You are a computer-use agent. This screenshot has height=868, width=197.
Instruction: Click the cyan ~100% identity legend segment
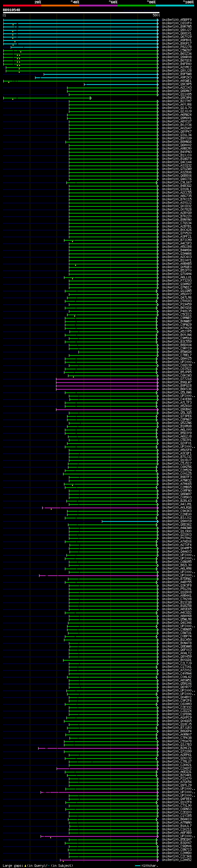(175, 6)
